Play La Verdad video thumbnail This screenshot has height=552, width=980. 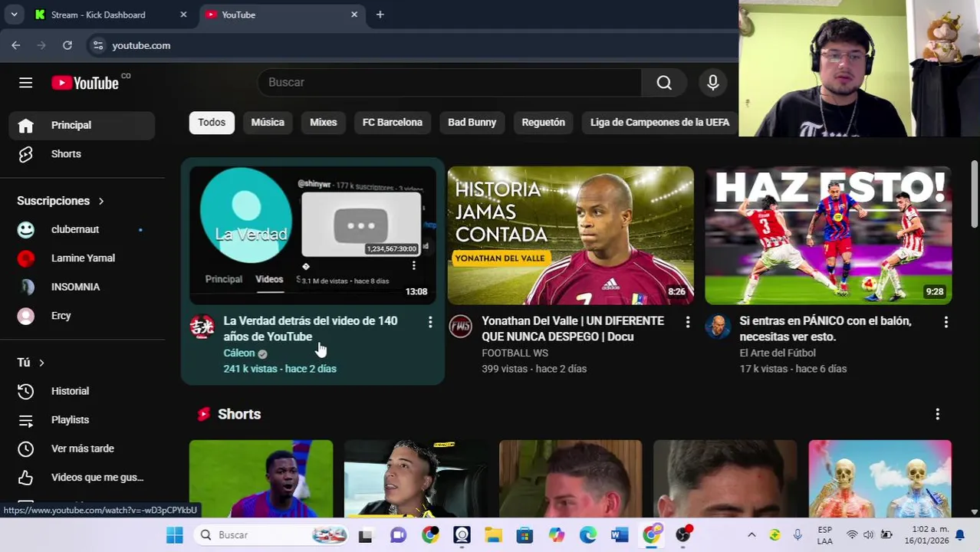click(x=313, y=235)
